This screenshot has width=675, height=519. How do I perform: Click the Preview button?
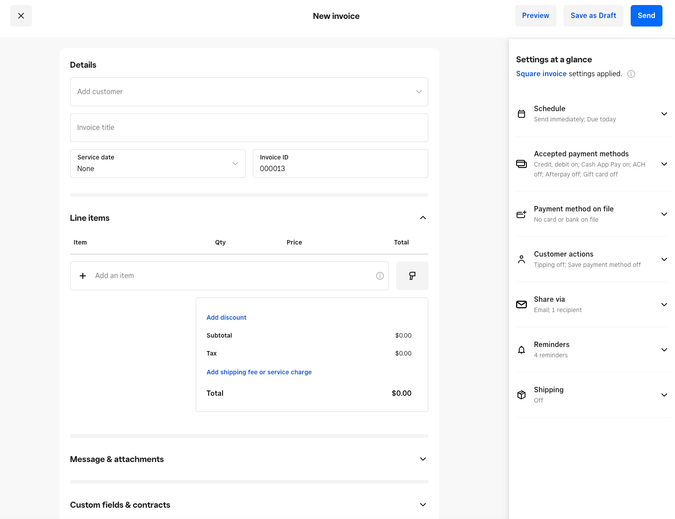tap(535, 16)
